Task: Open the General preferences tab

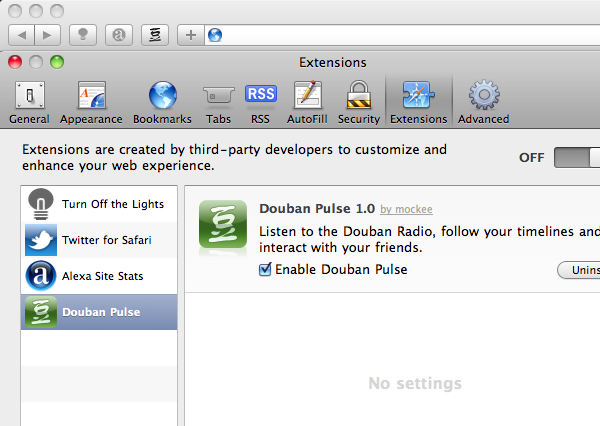Action: (29, 103)
